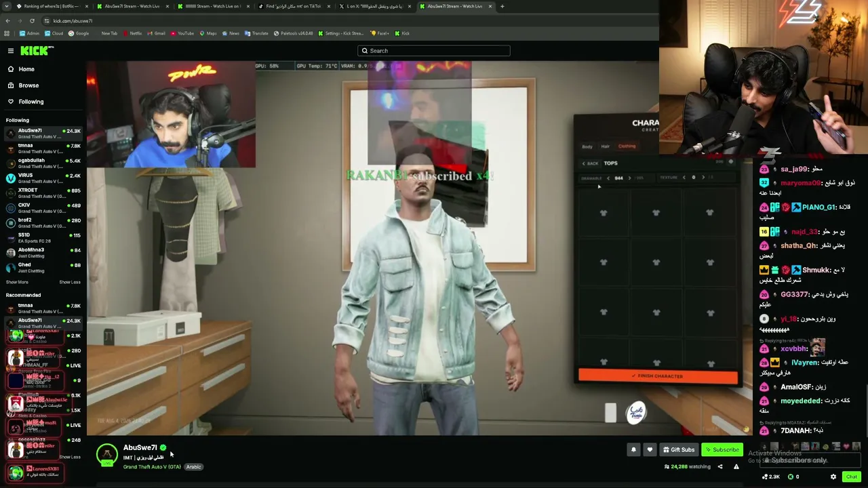The width and height of the screenshot is (868, 488).
Task: Open the Gmail bookmark
Action: (157, 33)
